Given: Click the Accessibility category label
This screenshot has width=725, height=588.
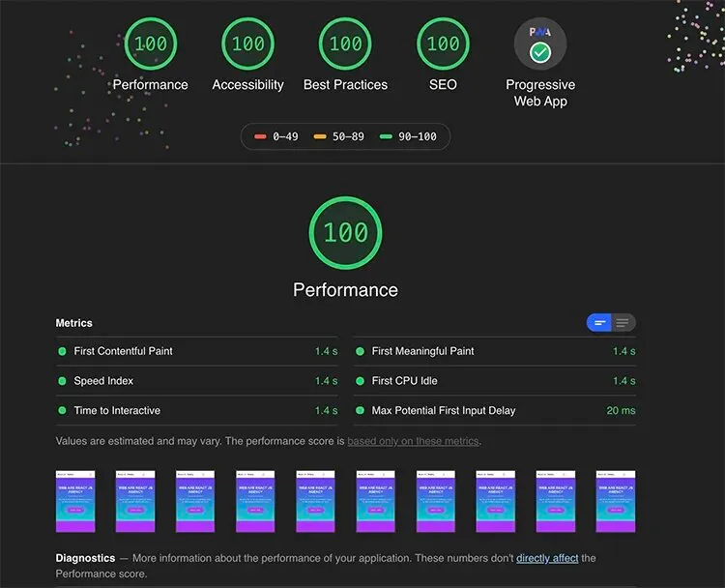Looking at the screenshot, I should pos(247,85).
